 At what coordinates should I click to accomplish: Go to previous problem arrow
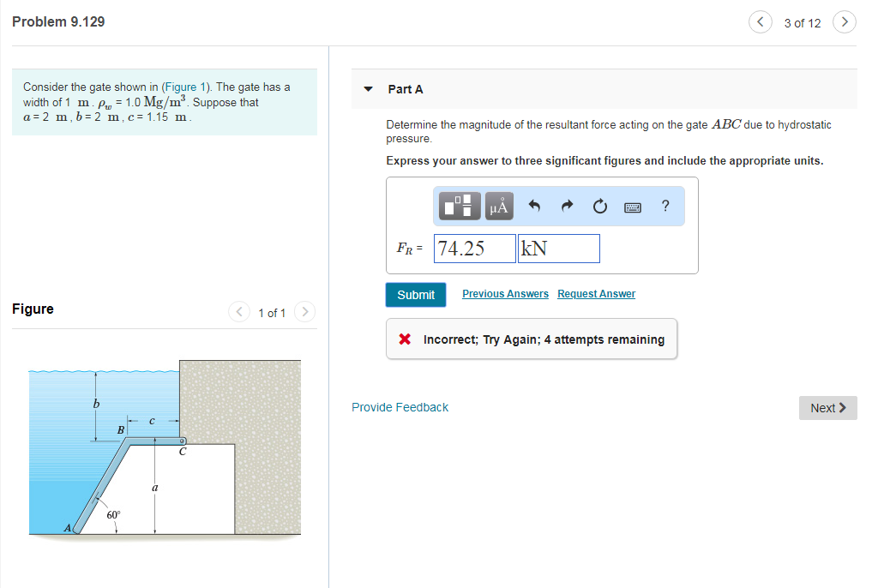(x=760, y=21)
